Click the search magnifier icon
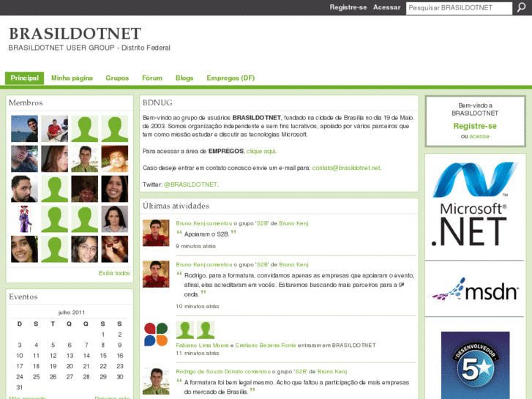Screen dimensions: 532x399 pos(522,7)
